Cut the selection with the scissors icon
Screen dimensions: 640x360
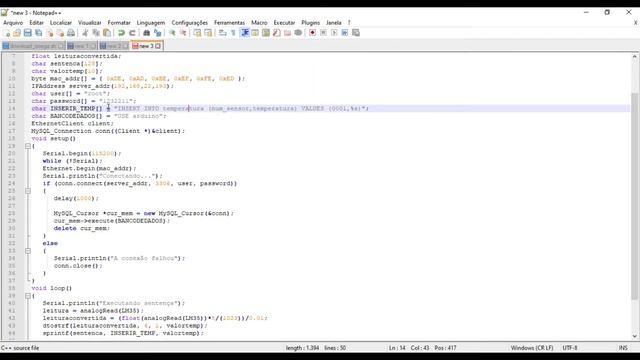(85, 33)
